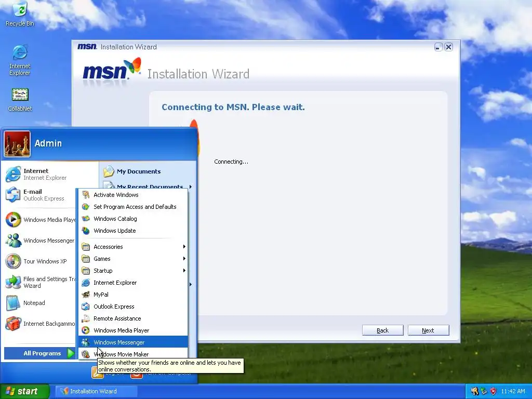Screen dimensions: 532x399
Task: Expand the Games submenu
Action: click(133, 259)
